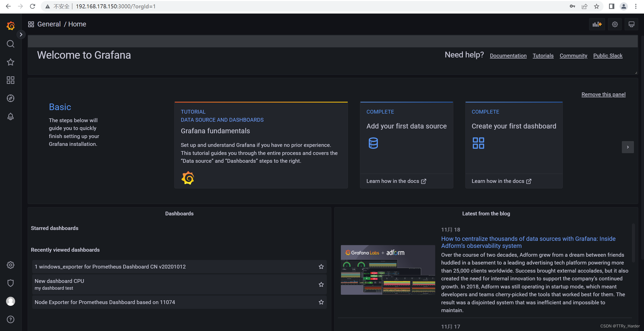Click the dashboards grid icon beside General
This screenshot has height=331, width=644.
[31, 24]
